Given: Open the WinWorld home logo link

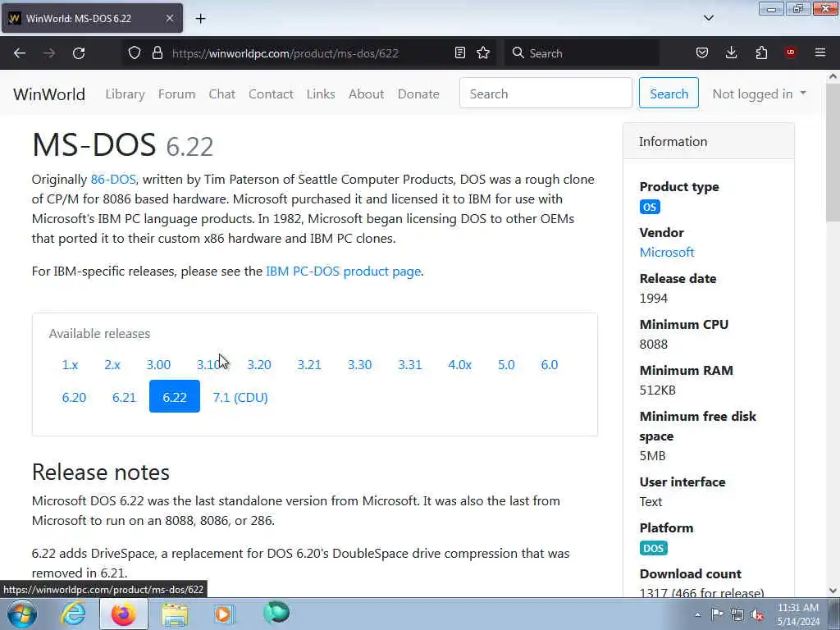Looking at the screenshot, I should click(49, 94).
